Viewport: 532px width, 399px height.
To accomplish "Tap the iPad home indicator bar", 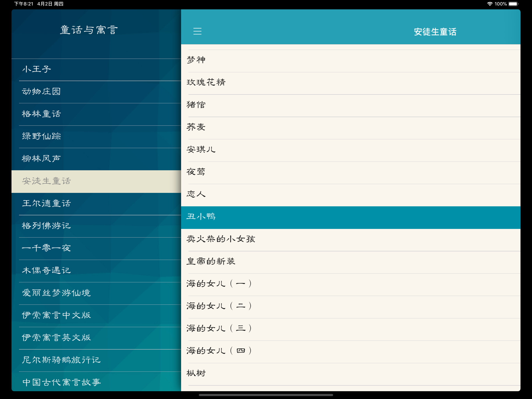I will click(266, 395).
